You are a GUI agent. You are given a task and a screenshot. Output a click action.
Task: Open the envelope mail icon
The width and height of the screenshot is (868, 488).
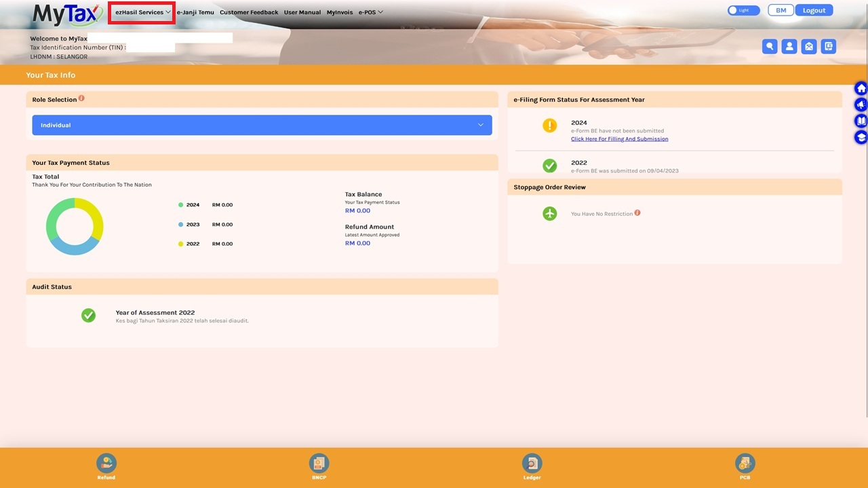808,46
